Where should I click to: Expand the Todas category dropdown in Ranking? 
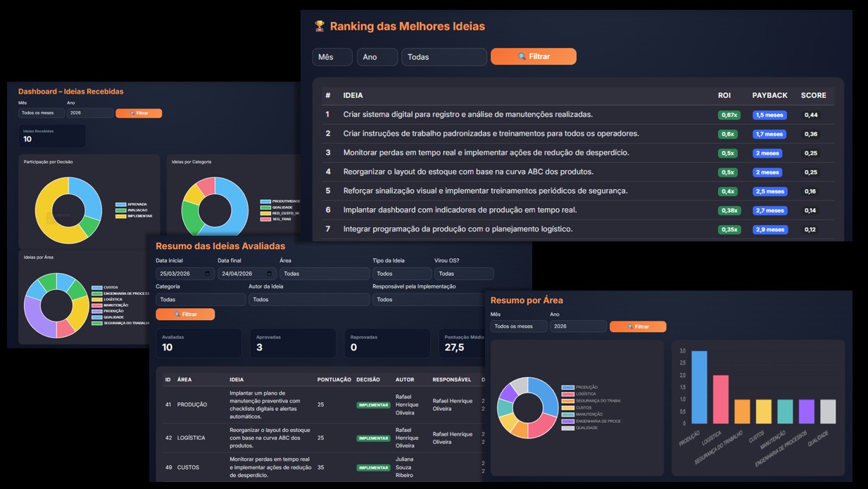tap(444, 57)
